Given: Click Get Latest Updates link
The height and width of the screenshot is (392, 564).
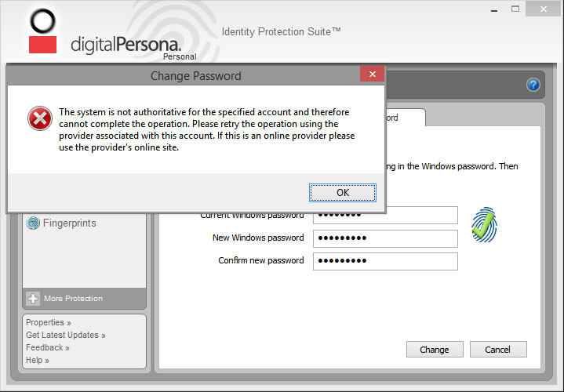Looking at the screenshot, I should pyautogui.click(x=65, y=335).
